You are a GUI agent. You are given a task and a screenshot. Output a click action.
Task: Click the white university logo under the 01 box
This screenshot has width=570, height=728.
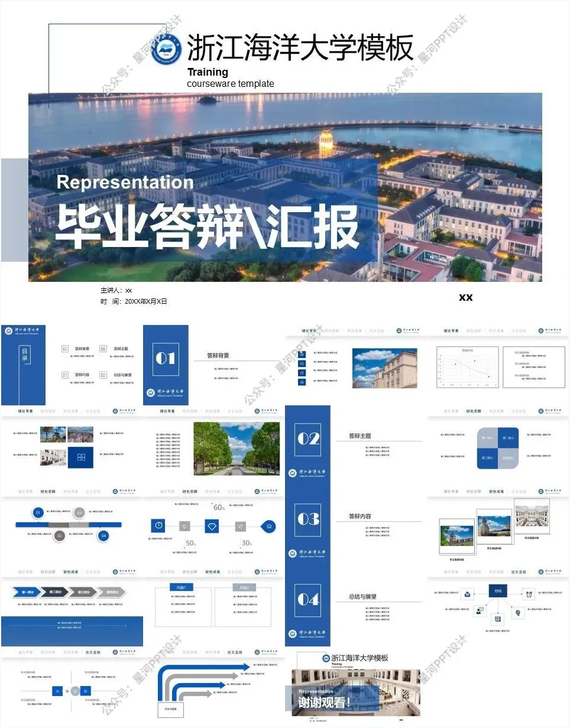(166, 392)
